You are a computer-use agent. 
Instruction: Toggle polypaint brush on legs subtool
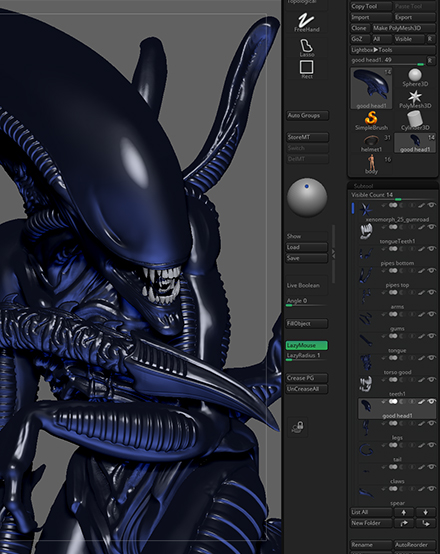click(422, 423)
